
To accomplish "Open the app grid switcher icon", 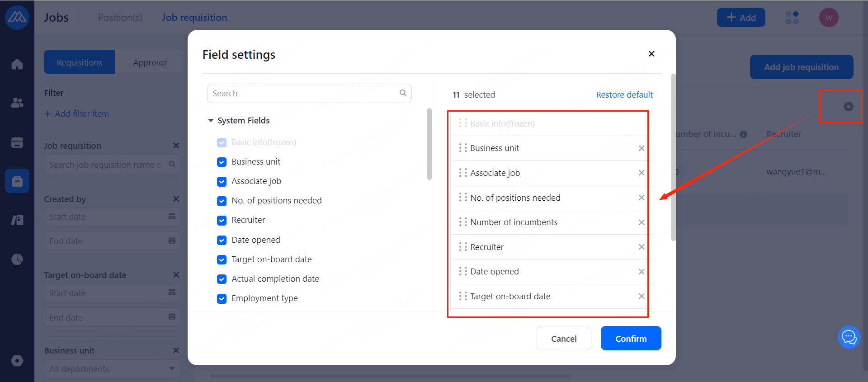I will [x=792, y=18].
